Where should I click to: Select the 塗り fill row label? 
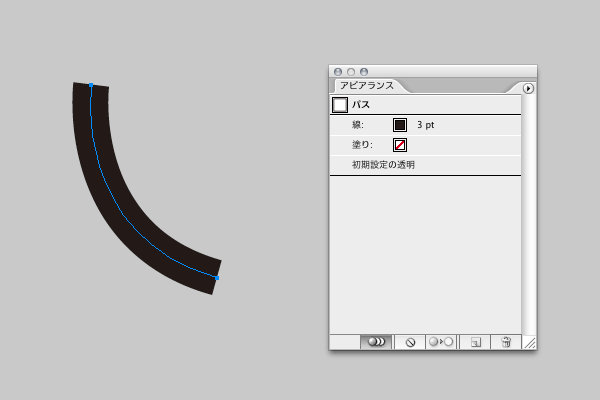362,145
